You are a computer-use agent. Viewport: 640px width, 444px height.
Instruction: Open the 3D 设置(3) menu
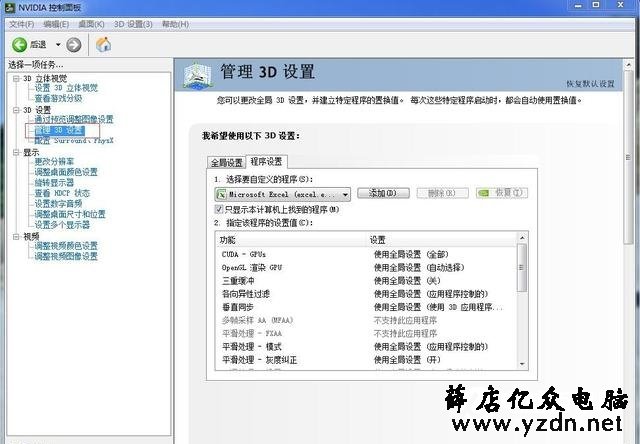133,24
